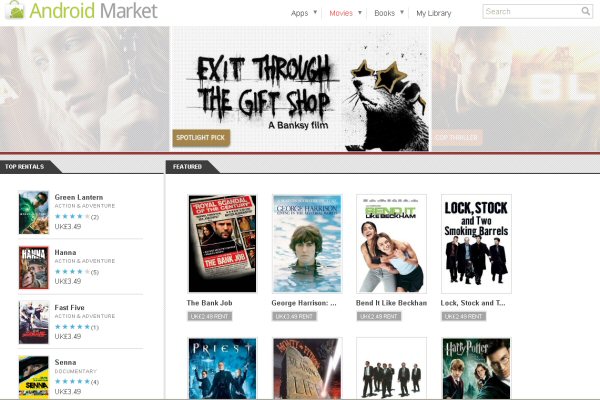
Task: Rent The Bank Job for UK£2.49
Action: (x=210, y=317)
